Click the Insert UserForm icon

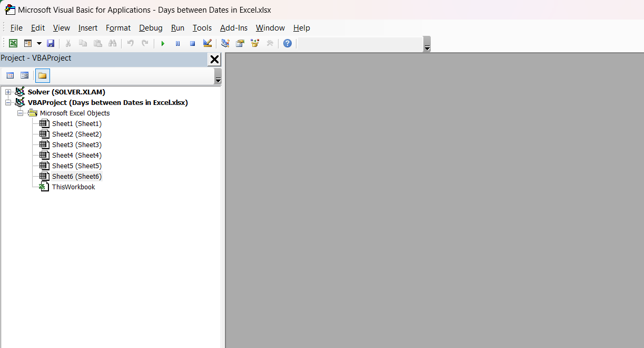pos(28,43)
